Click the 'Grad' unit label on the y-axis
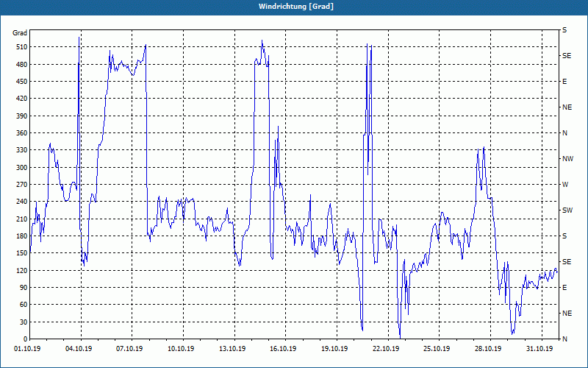The height and width of the screenshot is (368, 588). 20,33
